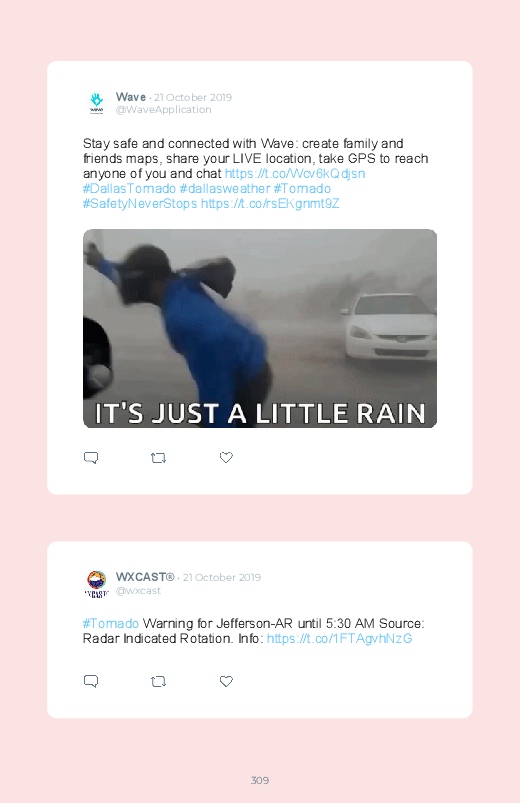Open the Wave account name

(131, 97)
